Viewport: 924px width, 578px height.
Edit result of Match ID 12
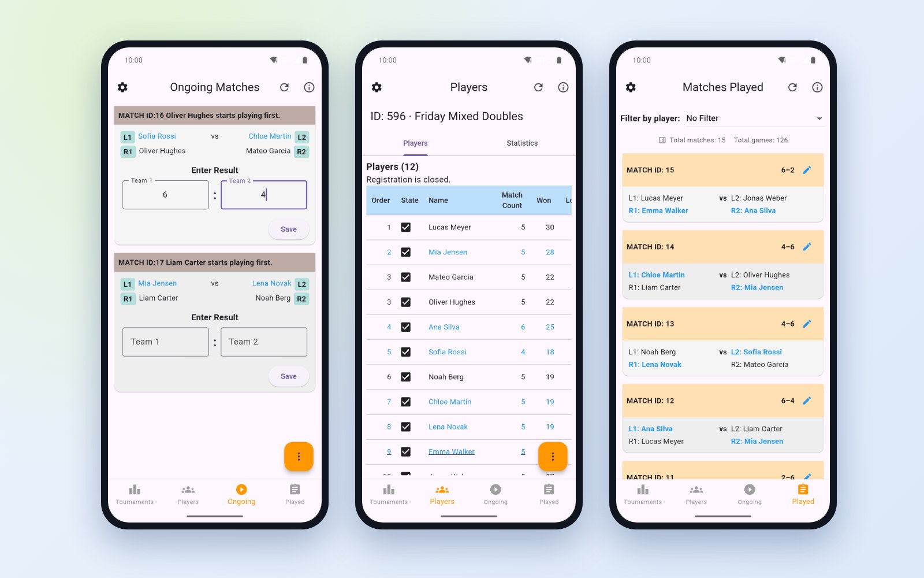tap(807, 401)
